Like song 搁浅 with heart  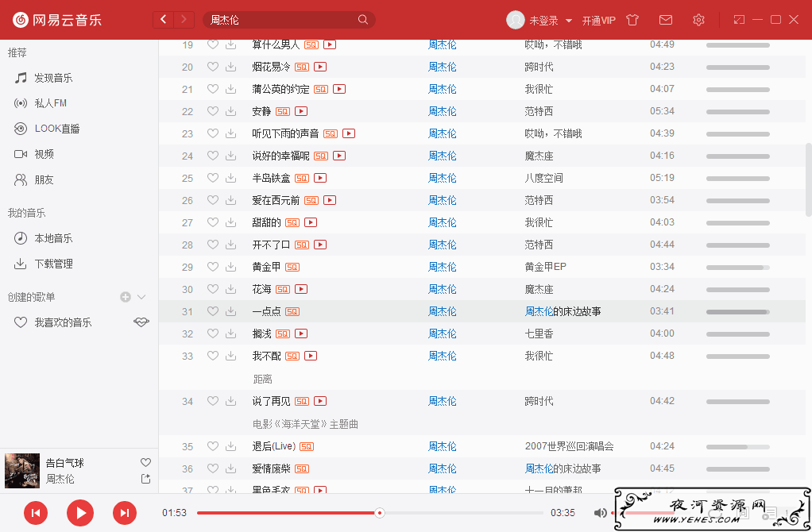(213, 333)
